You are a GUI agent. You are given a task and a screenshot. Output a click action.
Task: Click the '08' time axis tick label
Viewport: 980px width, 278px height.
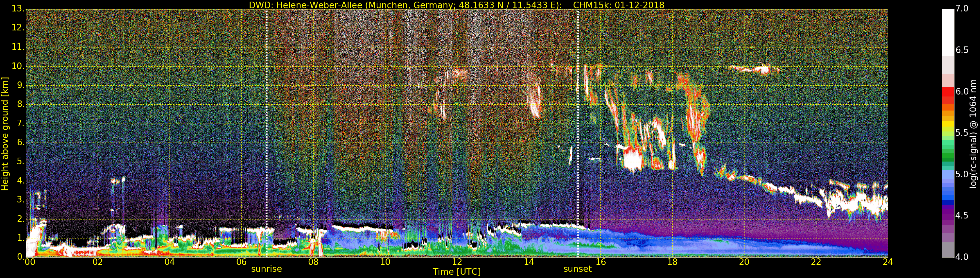point(313,262)
